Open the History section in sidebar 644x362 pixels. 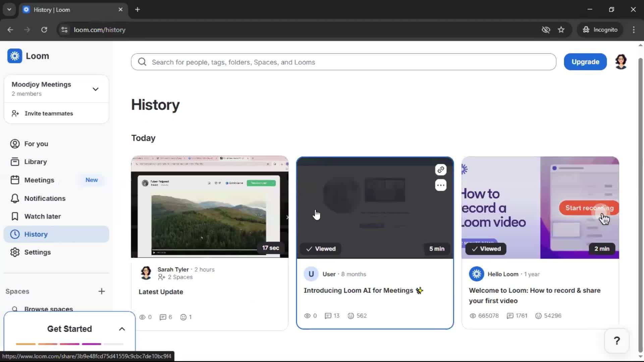(x=36, y=234)
